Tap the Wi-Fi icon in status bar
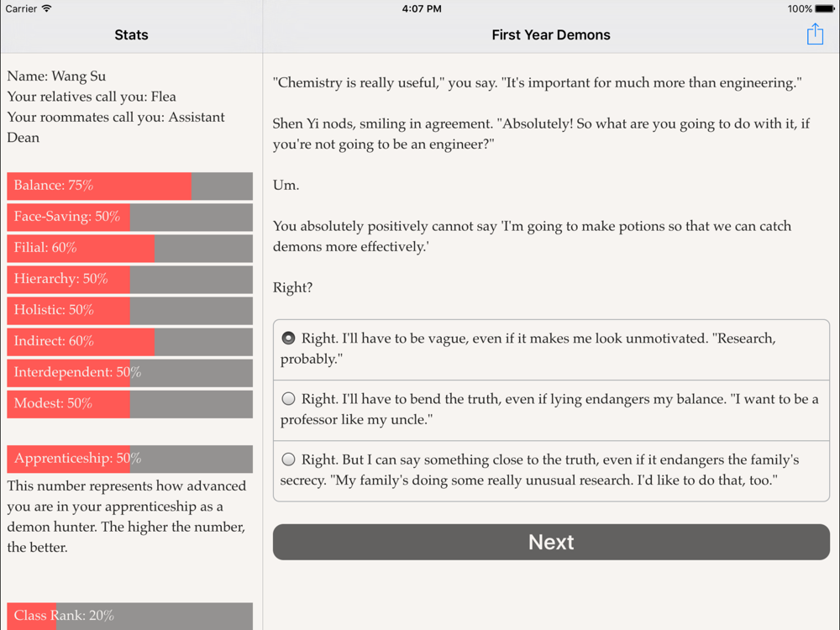Image resolution: width=840 pixels, height=630 pixels. [x=47, y=9]
